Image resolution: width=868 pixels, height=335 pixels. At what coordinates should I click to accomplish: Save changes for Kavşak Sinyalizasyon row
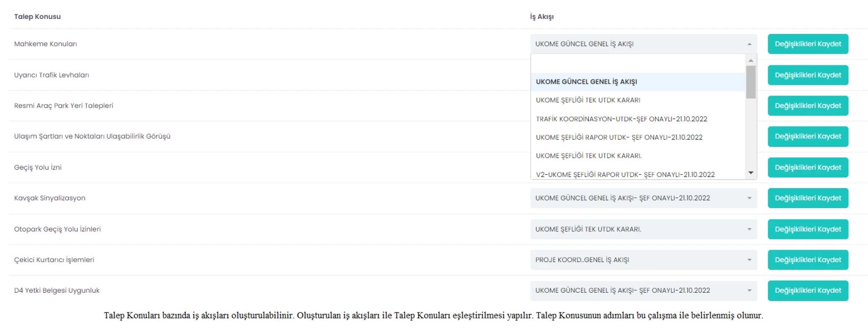[x=808, y=198]
